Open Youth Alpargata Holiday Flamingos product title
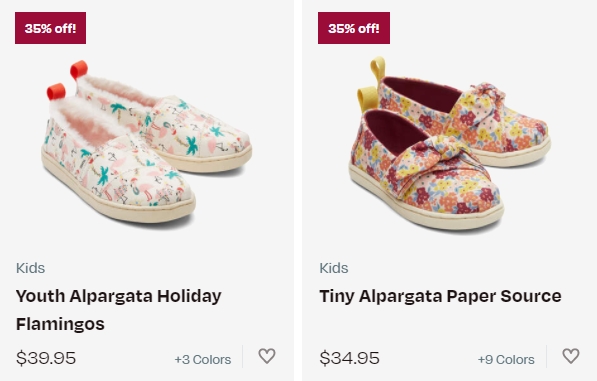597x381 pixels. click(118, 310)
